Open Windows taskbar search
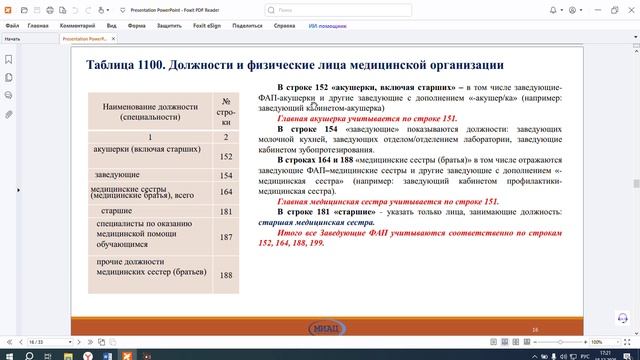 tap(29, 356)
